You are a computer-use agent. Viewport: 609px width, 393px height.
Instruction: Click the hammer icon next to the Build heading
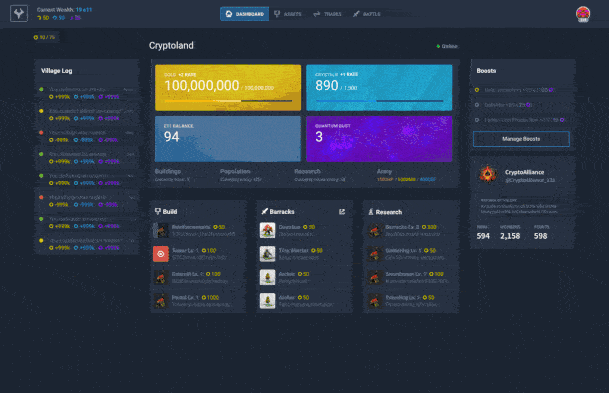click(158, 211)
